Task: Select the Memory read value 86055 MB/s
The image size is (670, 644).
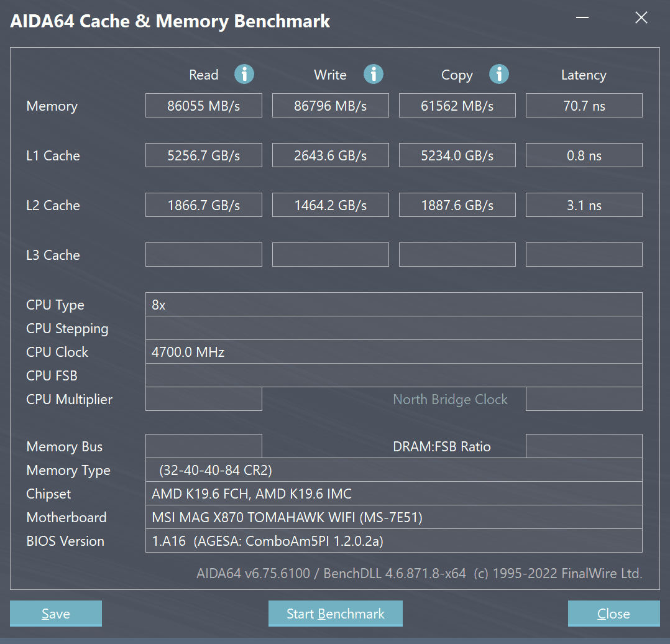Action: coord(204,106)
